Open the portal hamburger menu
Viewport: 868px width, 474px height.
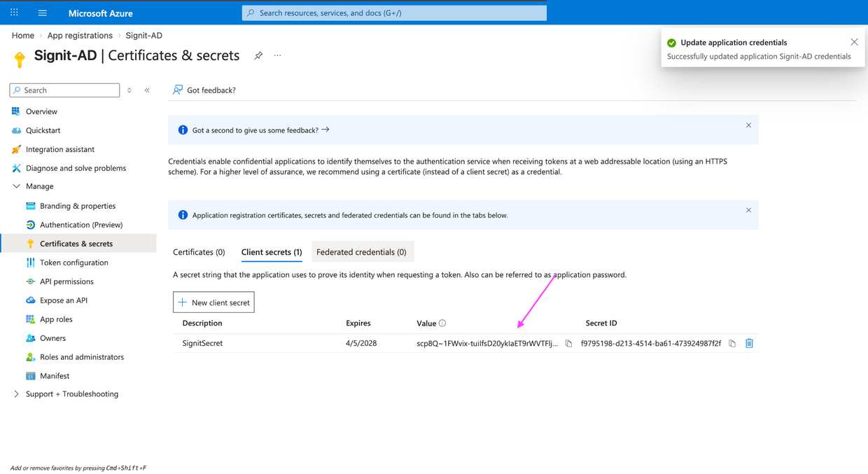click(x=42, y=13)
